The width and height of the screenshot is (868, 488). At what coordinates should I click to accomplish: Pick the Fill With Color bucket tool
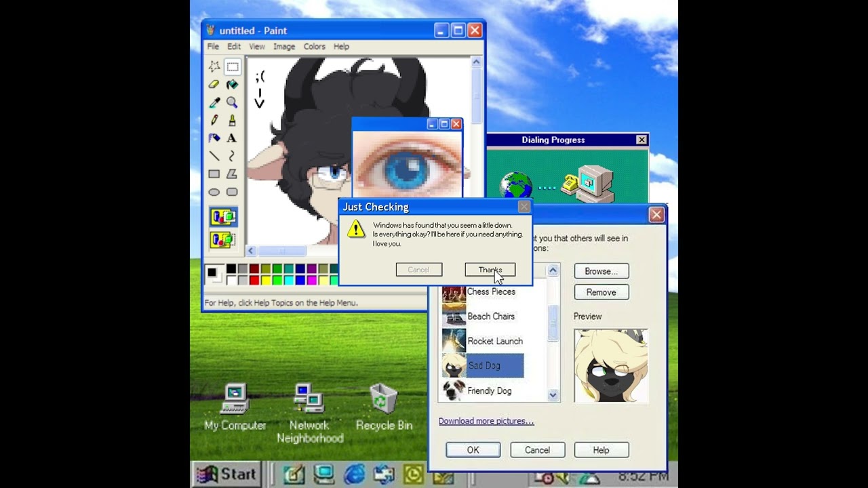coord(232,85)
